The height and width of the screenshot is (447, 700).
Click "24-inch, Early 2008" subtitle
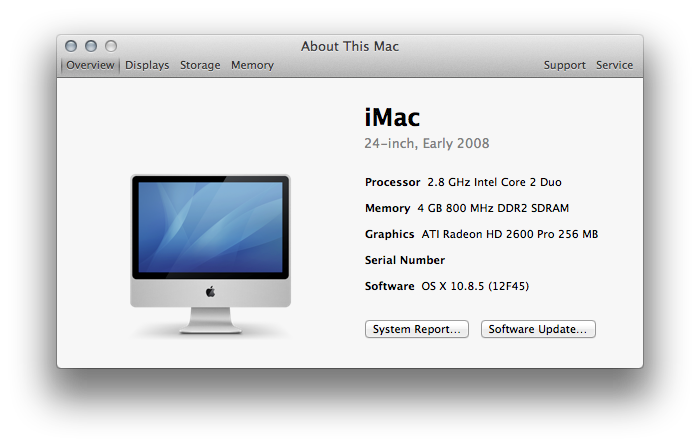[427, 143]
